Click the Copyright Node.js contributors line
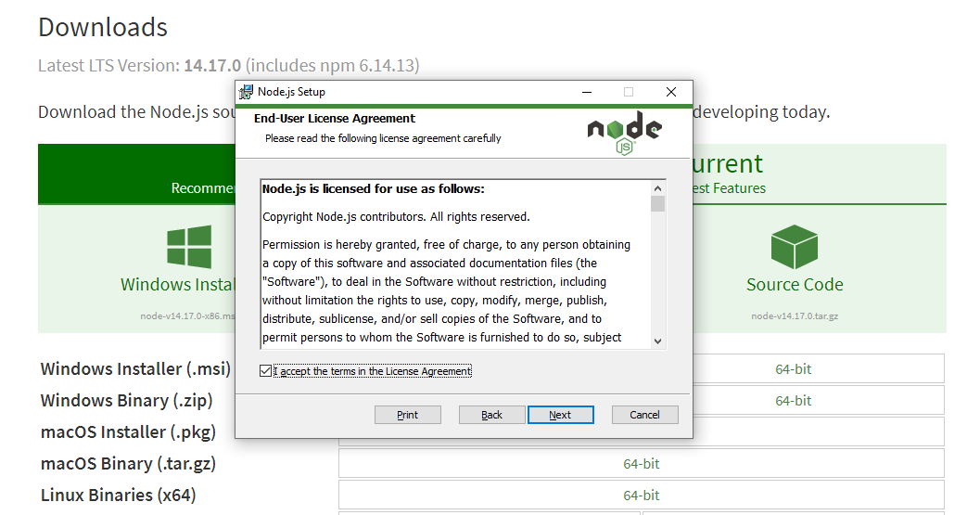 tap(396, 217)
